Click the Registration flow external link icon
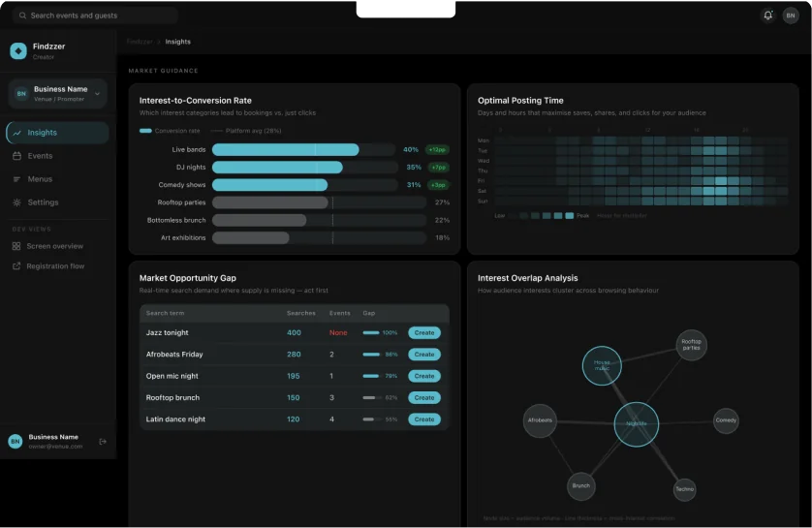Image resolution: width=812 pixels, height=528 pixels. coord(16,266)
